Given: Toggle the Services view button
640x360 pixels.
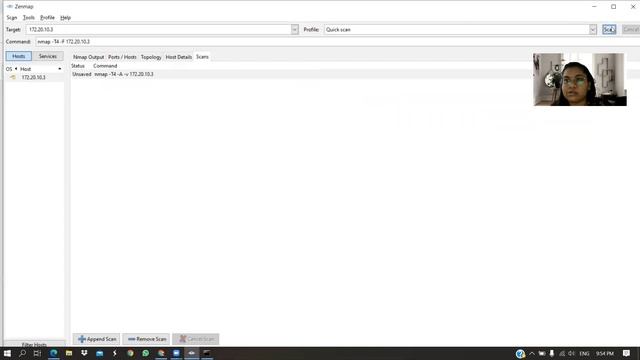Looking at the screenshot, I should (x=48, y=56).
